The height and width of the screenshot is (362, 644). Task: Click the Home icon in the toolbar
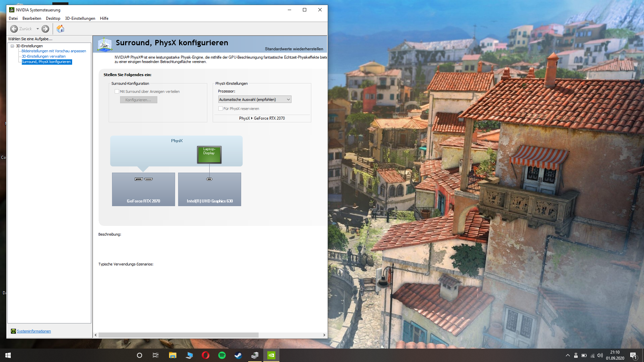point(60,29)
